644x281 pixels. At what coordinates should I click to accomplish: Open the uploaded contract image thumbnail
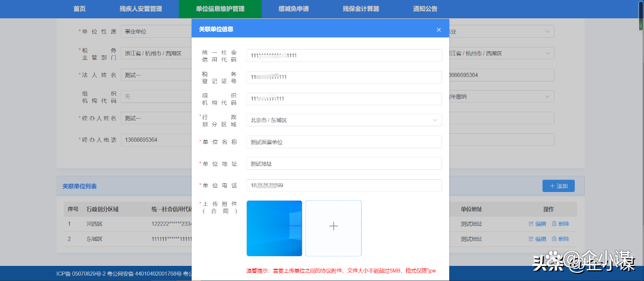tap(274, 228)
